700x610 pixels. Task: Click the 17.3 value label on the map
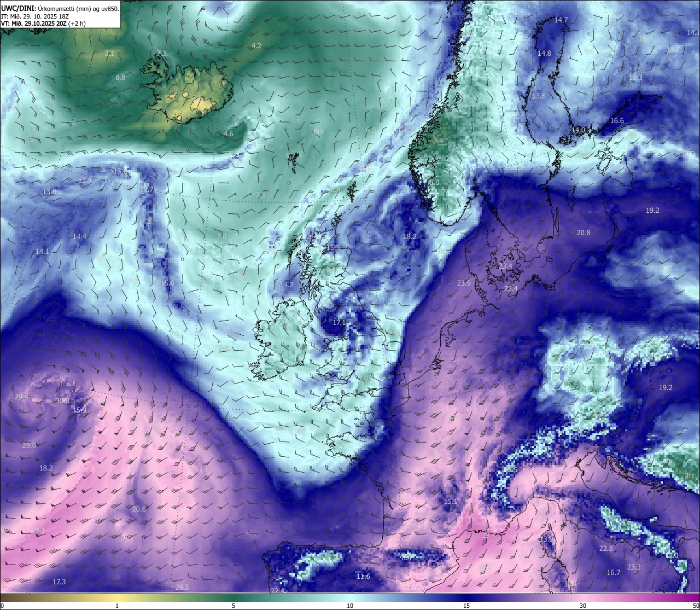[x=59, y=582]
